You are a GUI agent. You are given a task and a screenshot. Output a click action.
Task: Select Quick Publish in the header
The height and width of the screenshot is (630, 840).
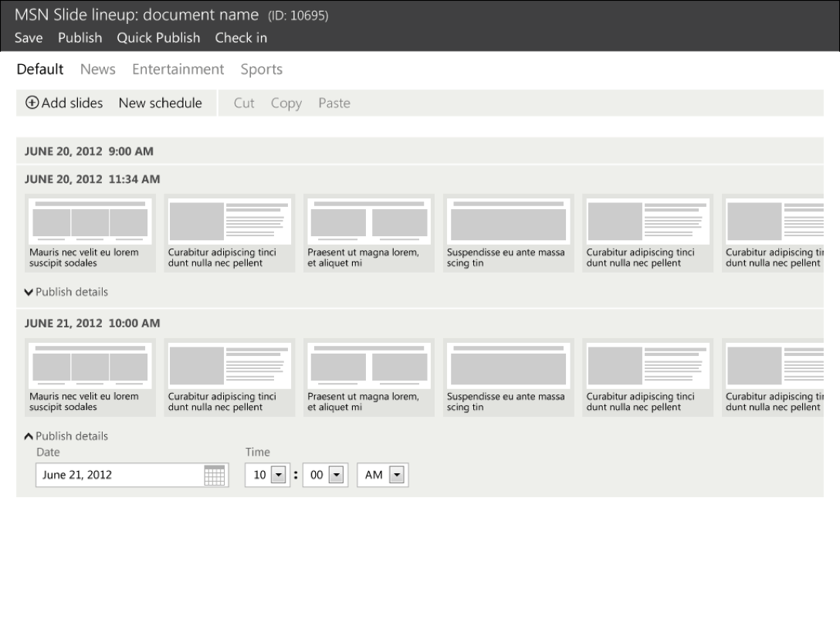coord(158,38)
